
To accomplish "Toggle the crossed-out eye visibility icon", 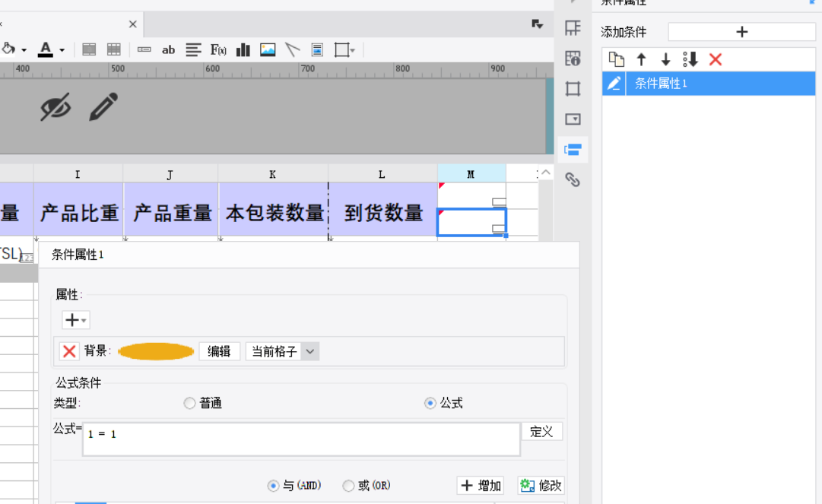I will coord(56,107).
